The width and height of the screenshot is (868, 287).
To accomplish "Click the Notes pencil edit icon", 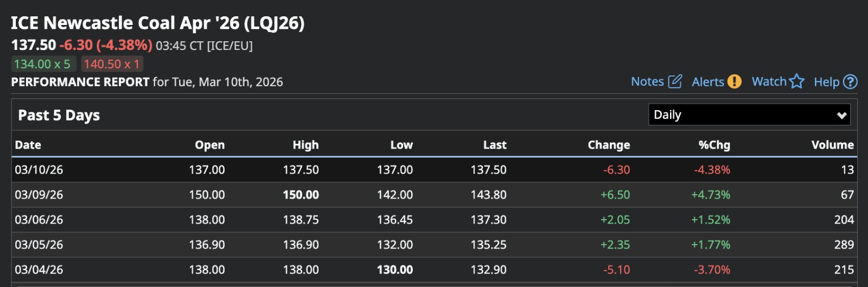I will coord(675,81).
